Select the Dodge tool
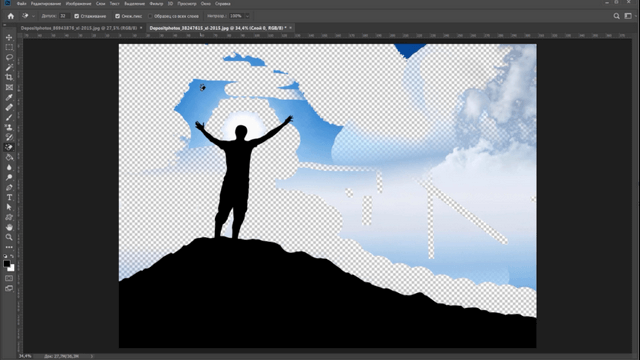 pos(9,177)
